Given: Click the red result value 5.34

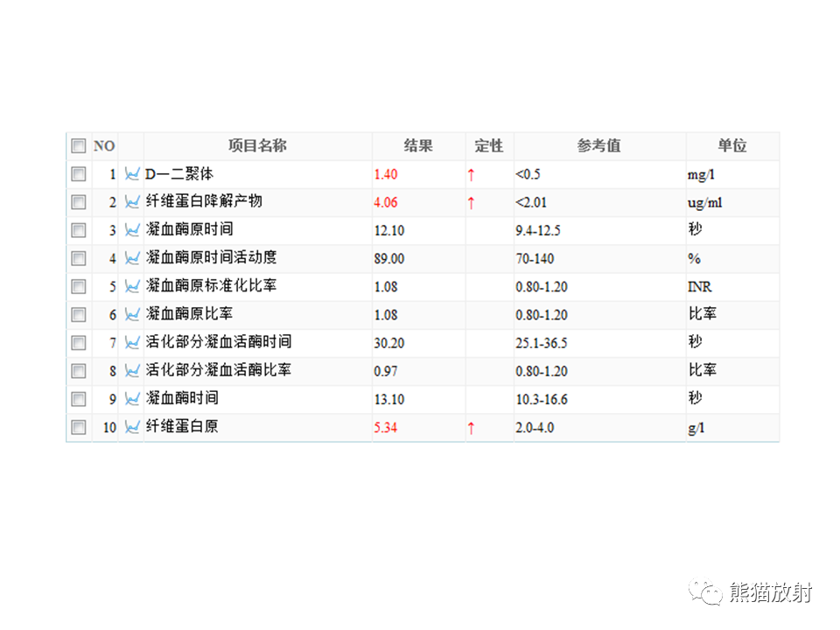Looking at the screenshot, I should point(386,428).
